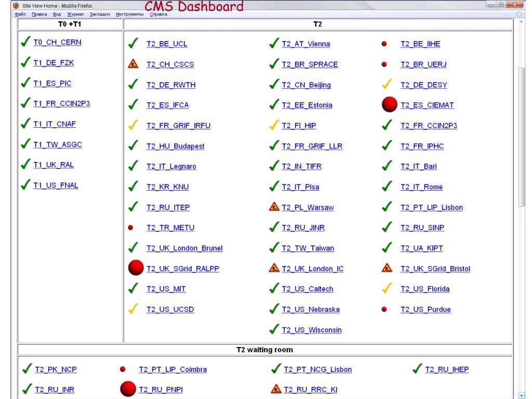
Task: Click the small red dot beside T2_BE_IIHE
Action: coord(384,44)
